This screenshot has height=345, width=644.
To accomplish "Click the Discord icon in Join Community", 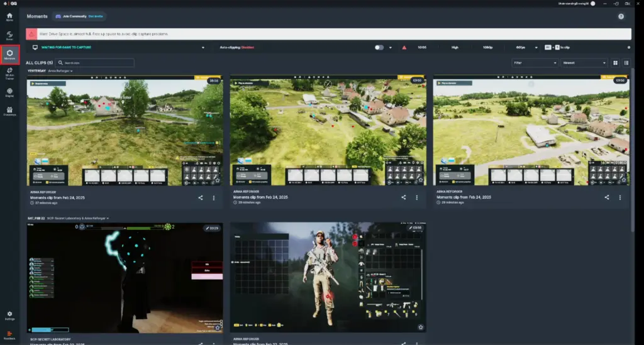I will (58, 16).
